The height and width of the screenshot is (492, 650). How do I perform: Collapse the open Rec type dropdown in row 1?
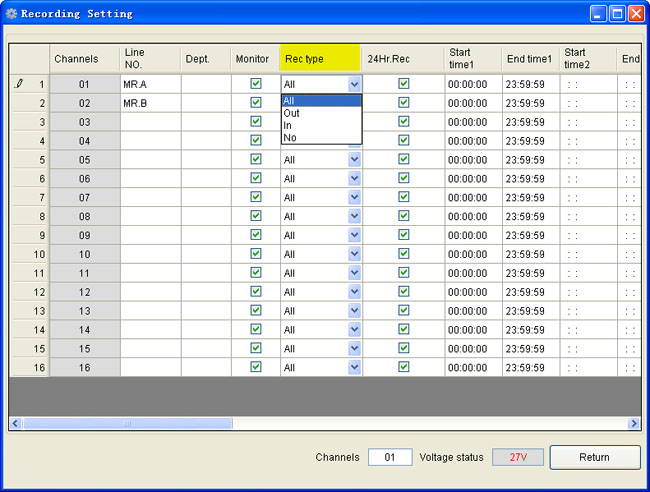pyautogui.click(x=354, y=85)
